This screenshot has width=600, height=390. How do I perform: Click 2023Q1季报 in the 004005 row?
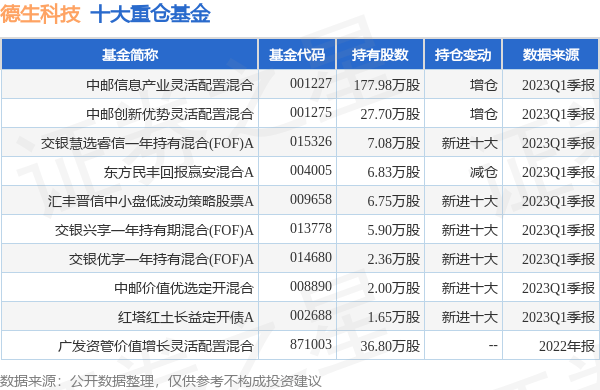coord(558,172)
